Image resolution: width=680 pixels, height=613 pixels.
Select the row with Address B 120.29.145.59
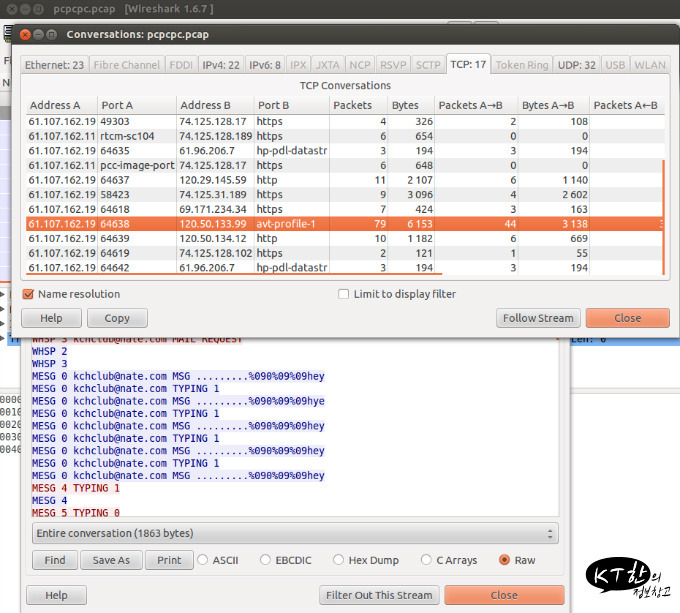point(345,180)
